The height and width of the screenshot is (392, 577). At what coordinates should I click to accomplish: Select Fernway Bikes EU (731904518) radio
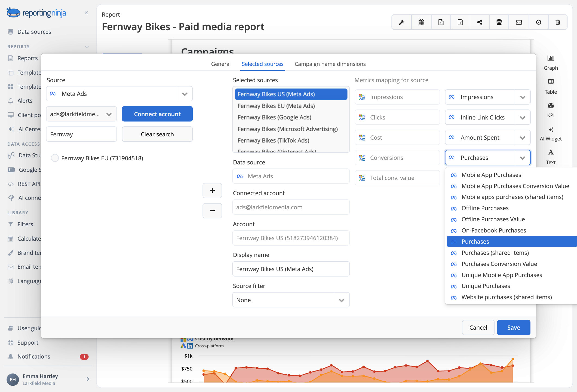[x=55, y=158]
